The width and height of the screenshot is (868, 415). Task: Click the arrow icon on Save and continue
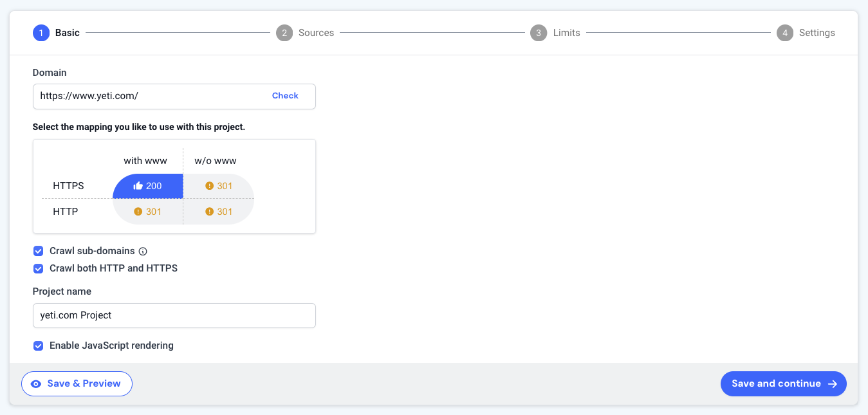click(x=833, y=383)
